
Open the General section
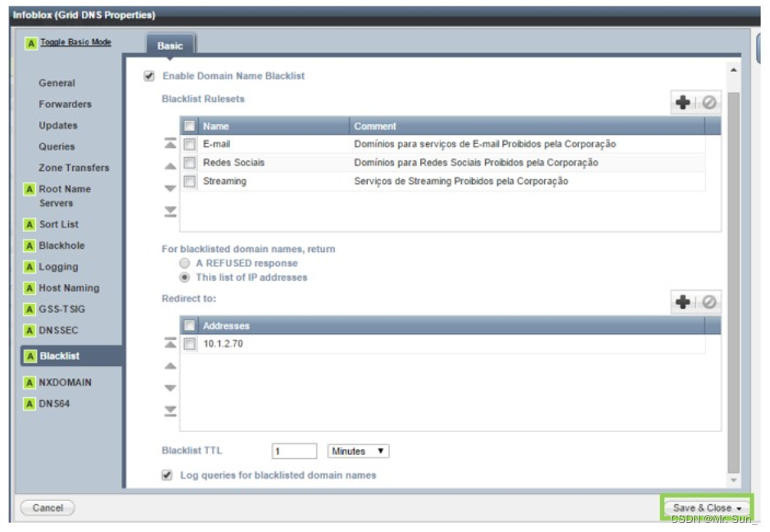[57, 83]
